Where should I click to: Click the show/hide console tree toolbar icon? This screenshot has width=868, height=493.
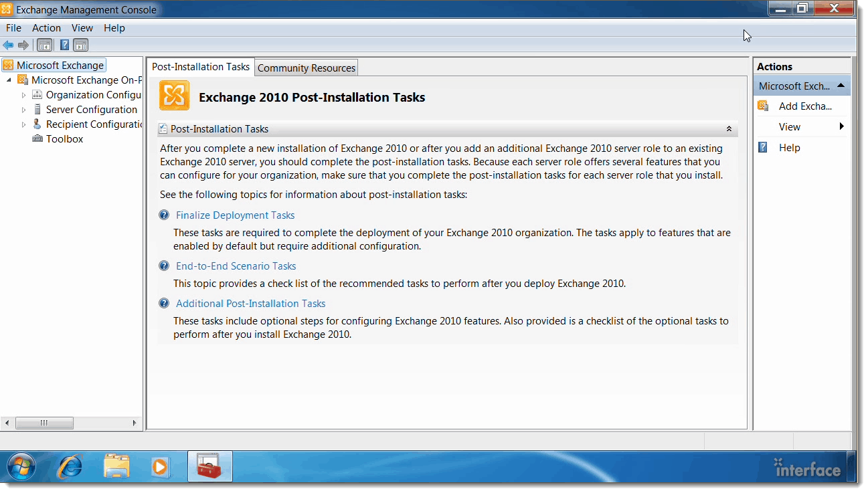coord(44,45)
